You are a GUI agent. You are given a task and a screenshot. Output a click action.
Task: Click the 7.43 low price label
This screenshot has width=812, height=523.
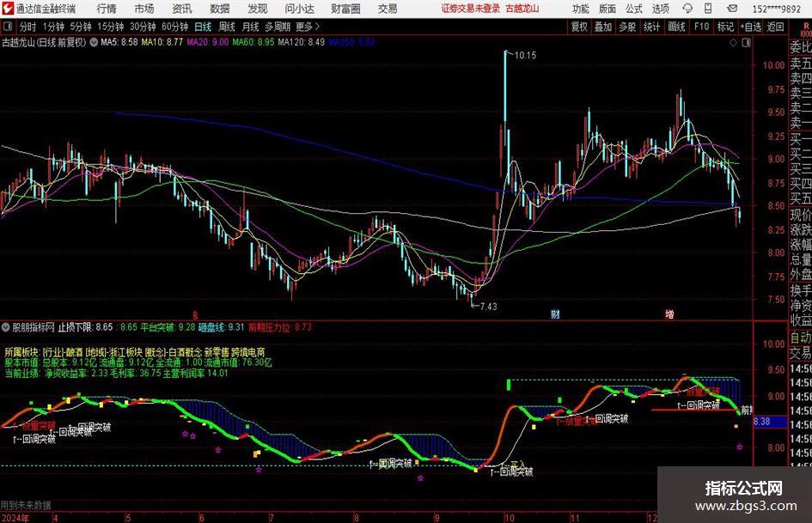488,307
